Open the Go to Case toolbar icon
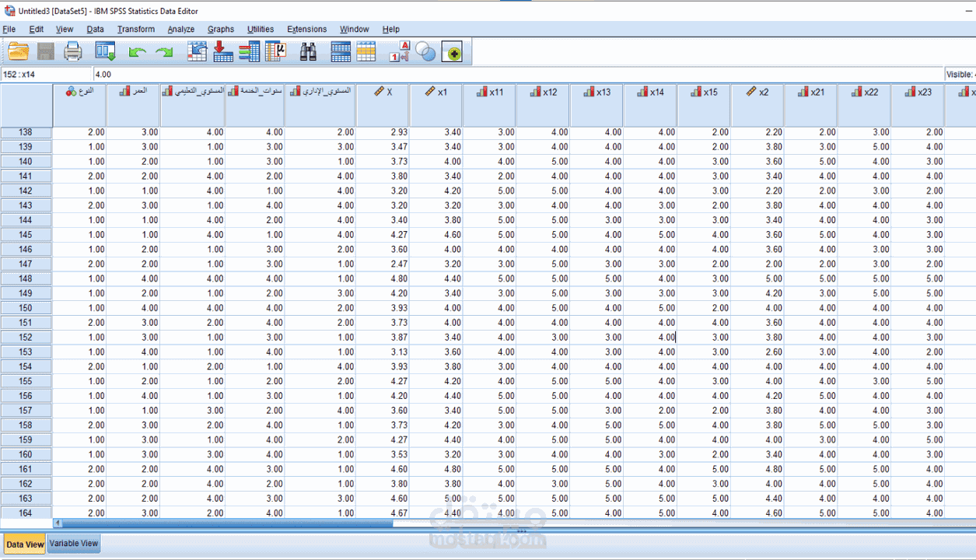The height and width of the screenshot is (560, 976). pyautogui.click(x=198, y=51)
